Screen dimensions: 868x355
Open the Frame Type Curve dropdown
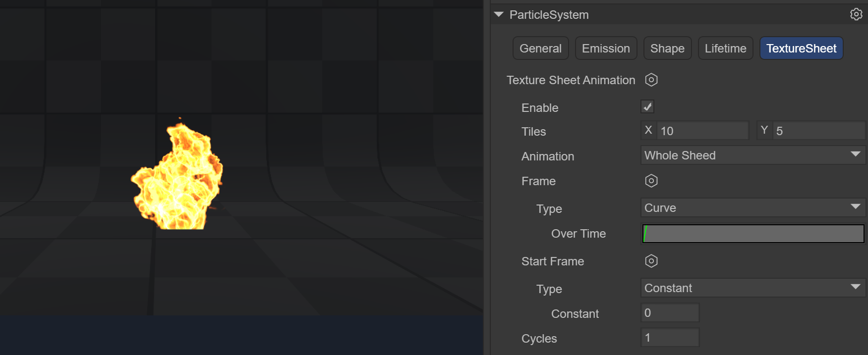(x=752, y=208)
